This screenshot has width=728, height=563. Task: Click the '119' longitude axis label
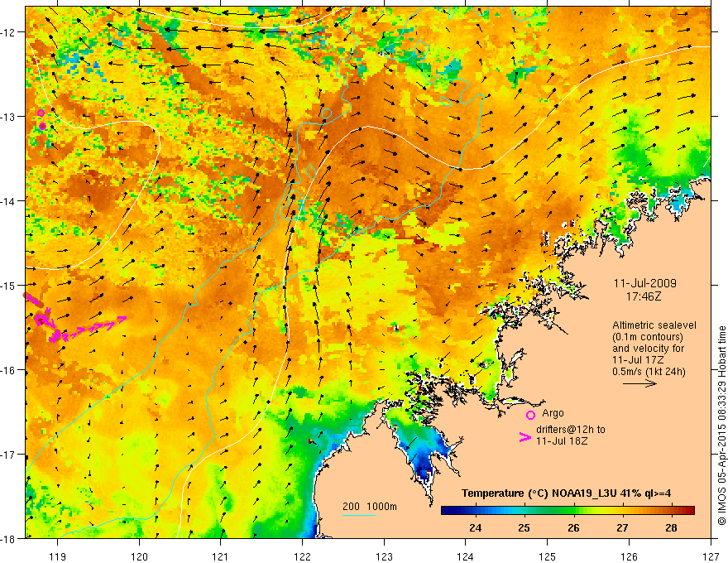pyautogui.click(x=57, y=556)
